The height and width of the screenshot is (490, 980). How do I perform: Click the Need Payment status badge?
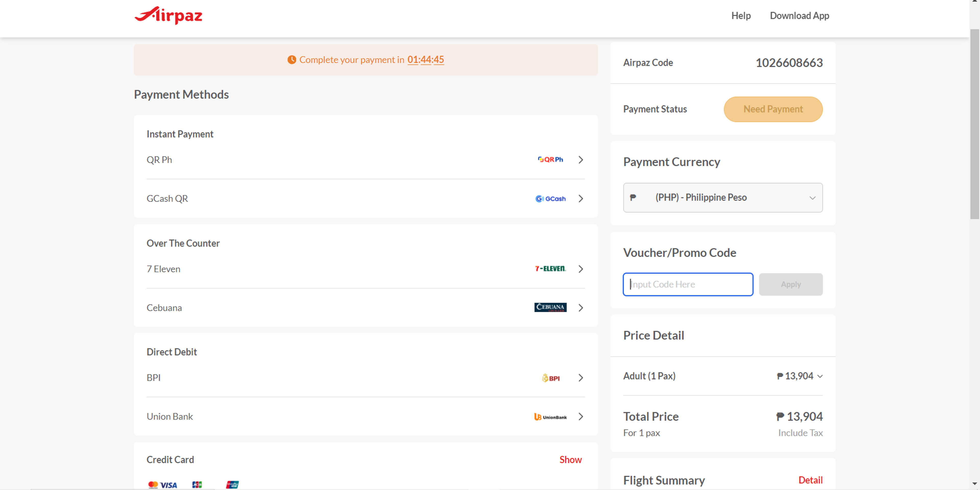773,109
